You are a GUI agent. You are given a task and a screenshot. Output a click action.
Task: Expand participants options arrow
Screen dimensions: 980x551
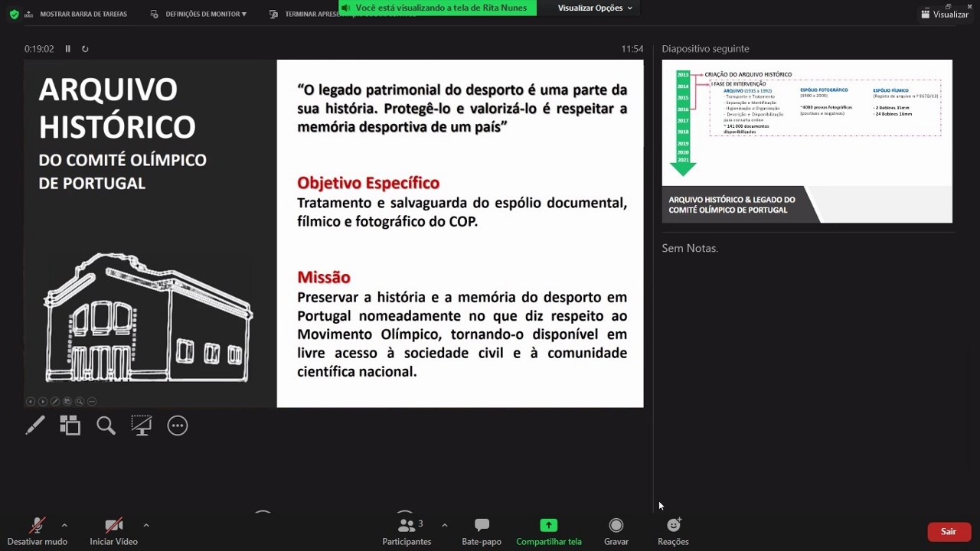pyautogui.click(x=445, y=525)
